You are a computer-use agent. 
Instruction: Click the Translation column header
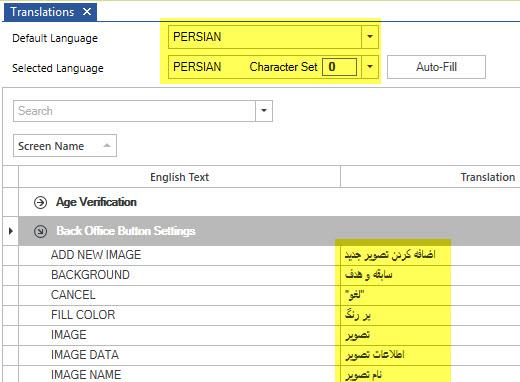point(488,177)
